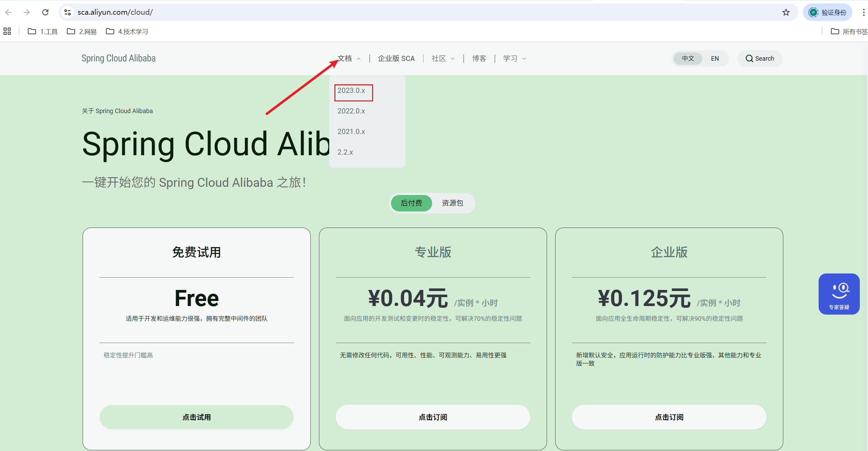Bookmark page with star icon

(x=786, y=12)
